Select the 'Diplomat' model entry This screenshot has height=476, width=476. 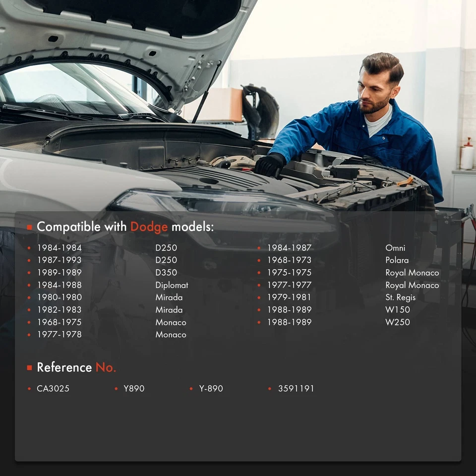click(172, 285)
